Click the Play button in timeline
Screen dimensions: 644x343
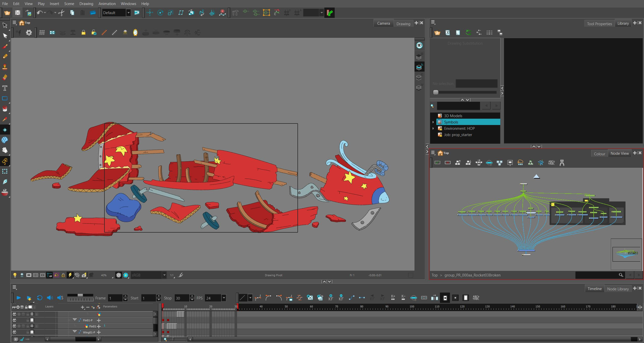coord(18,298)
